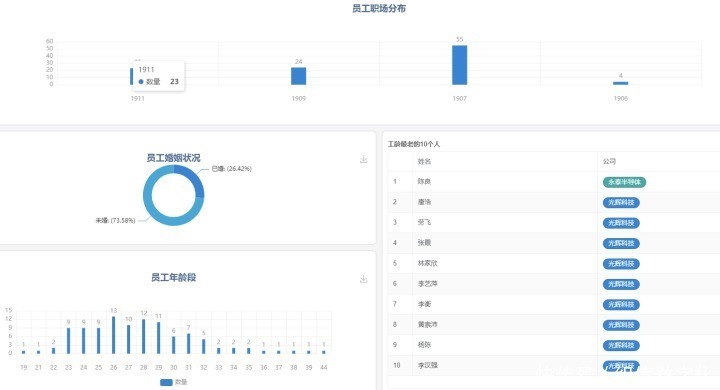Screen dimensions: 720x390
Task: Click the age 31 bar with value 7
Action: point(188,344)
